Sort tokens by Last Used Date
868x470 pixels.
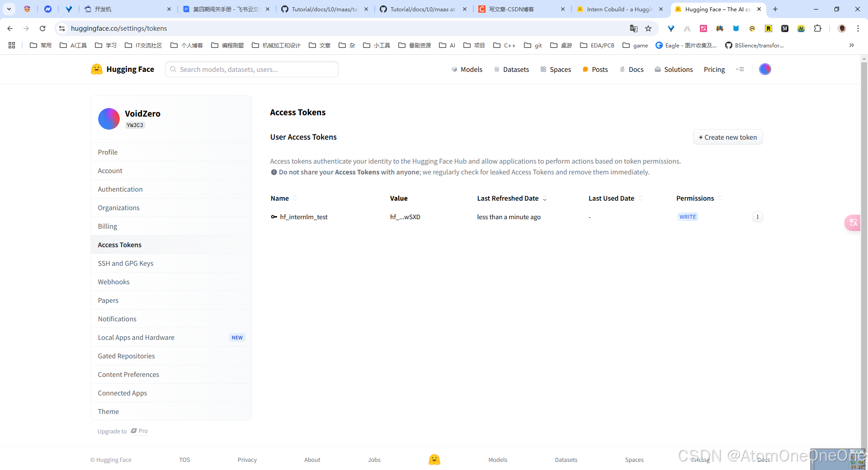tap(615, 198)
